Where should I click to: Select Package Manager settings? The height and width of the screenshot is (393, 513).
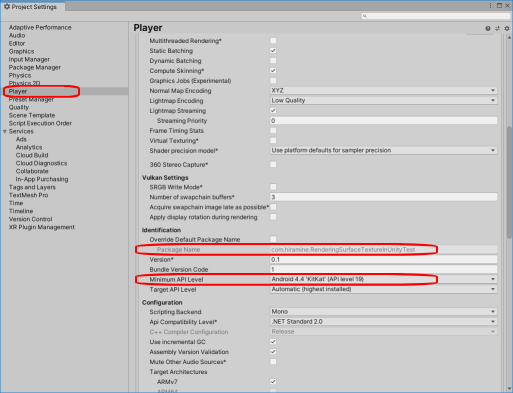coord(35,67)
